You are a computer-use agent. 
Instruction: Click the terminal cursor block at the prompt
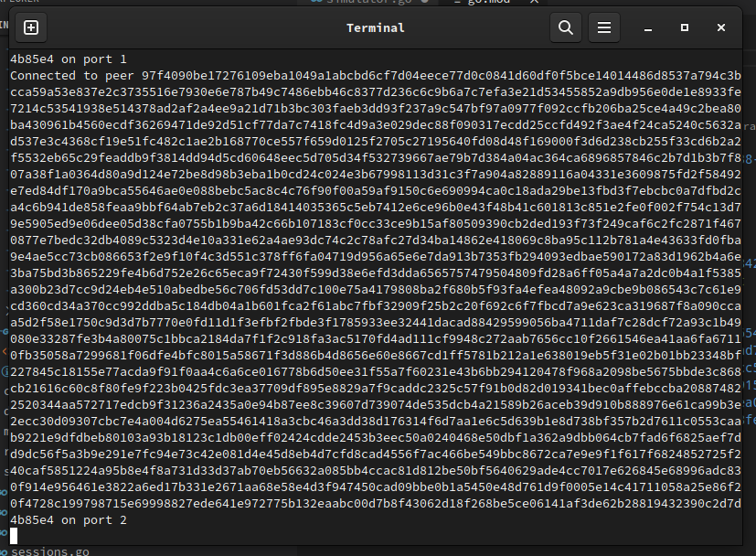[14, 536]
